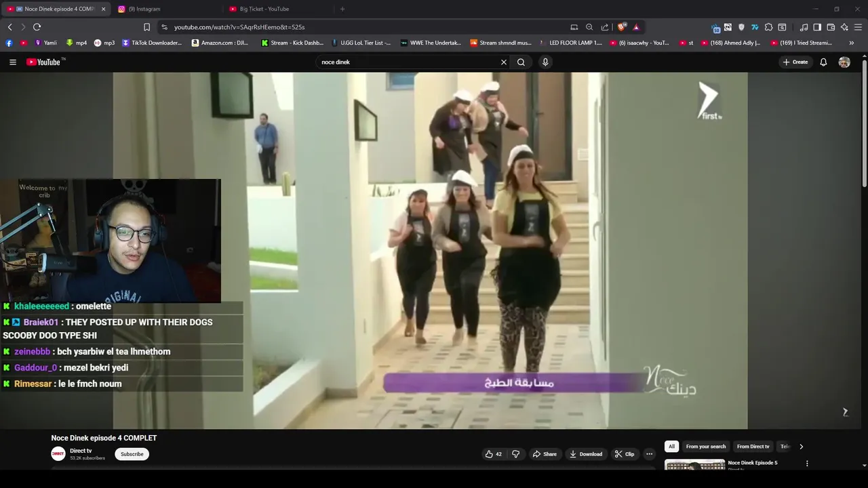Start voice search with microphone icon
Image resolution: width=868 pixels, height=488 pixels.
pyautogui.click(x=545, y=62)
